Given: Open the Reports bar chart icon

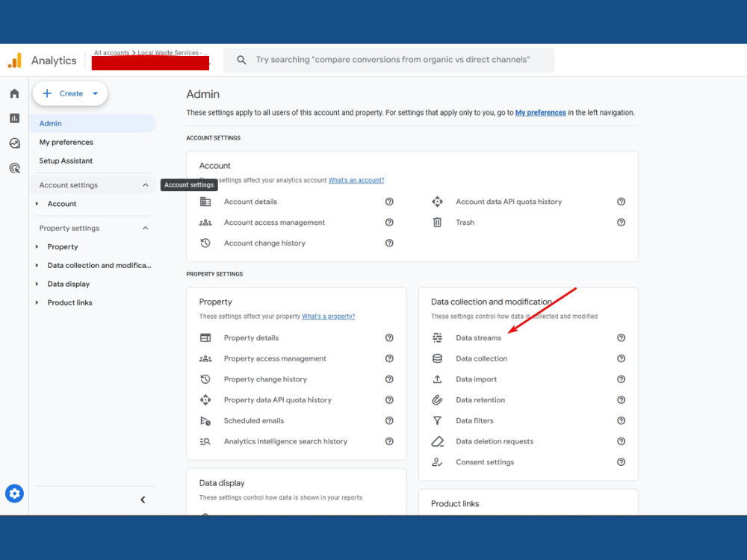Looking at the screenshot, I should click(14, 118).
